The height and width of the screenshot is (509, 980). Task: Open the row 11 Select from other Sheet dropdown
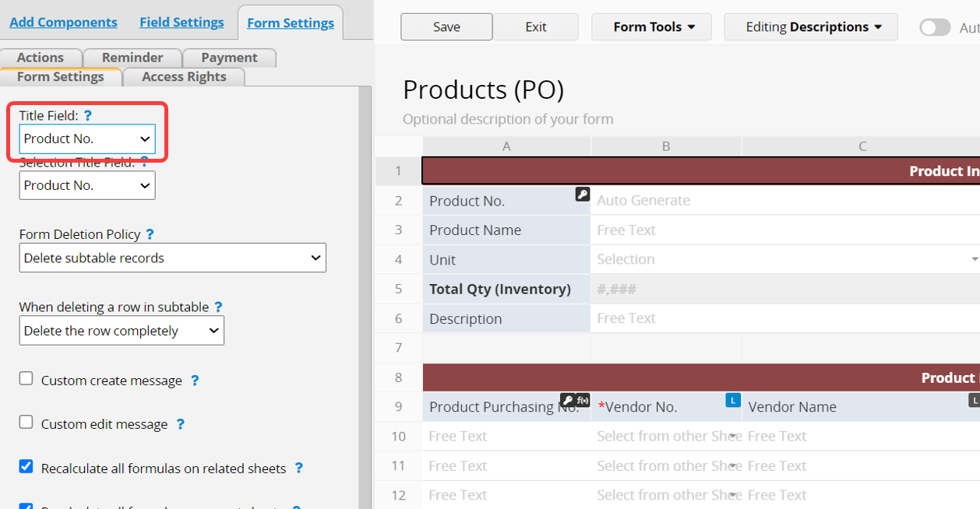pos(733,465)
